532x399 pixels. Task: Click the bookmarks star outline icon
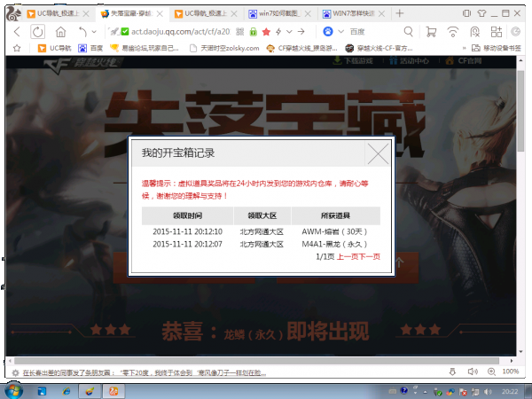tap(17, 48)
